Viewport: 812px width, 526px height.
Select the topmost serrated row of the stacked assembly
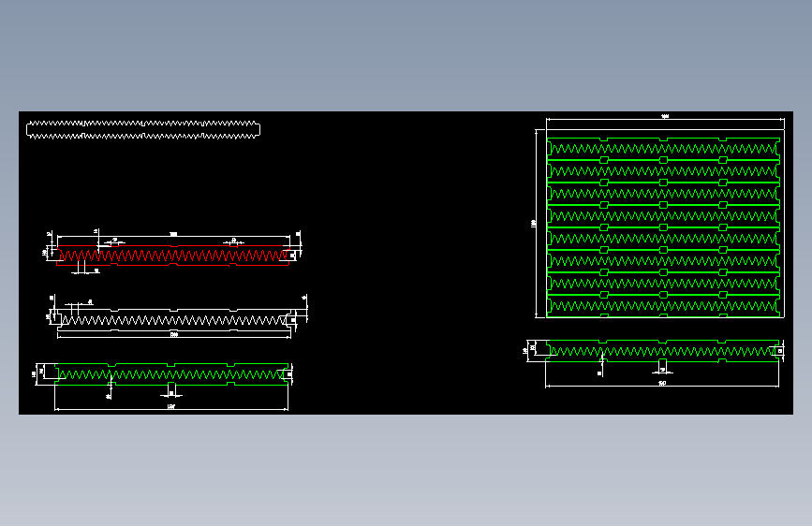663,149
